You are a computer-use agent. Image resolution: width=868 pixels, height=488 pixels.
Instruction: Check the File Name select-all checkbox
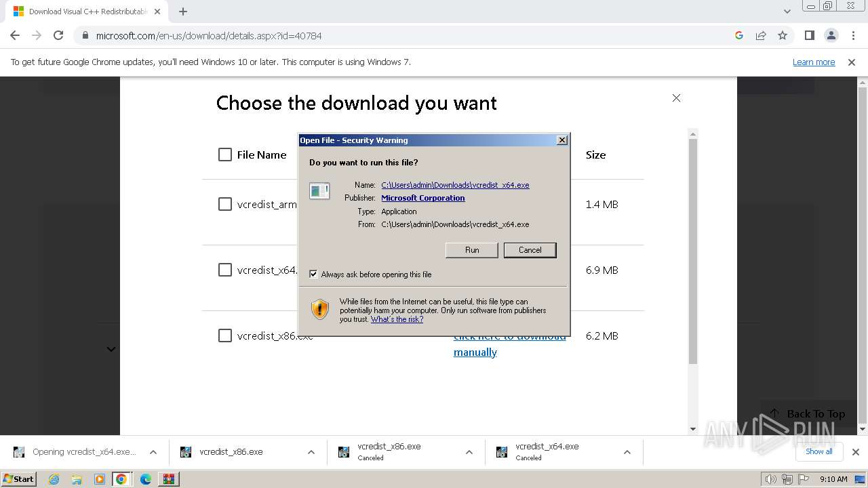(225, 155)
